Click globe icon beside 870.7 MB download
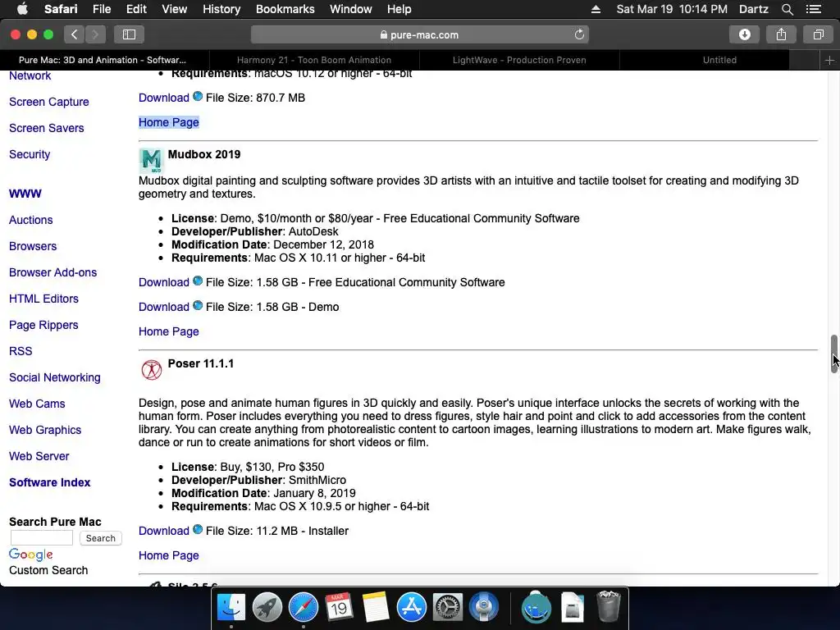 pyautogui.click(x=198, y=97)
